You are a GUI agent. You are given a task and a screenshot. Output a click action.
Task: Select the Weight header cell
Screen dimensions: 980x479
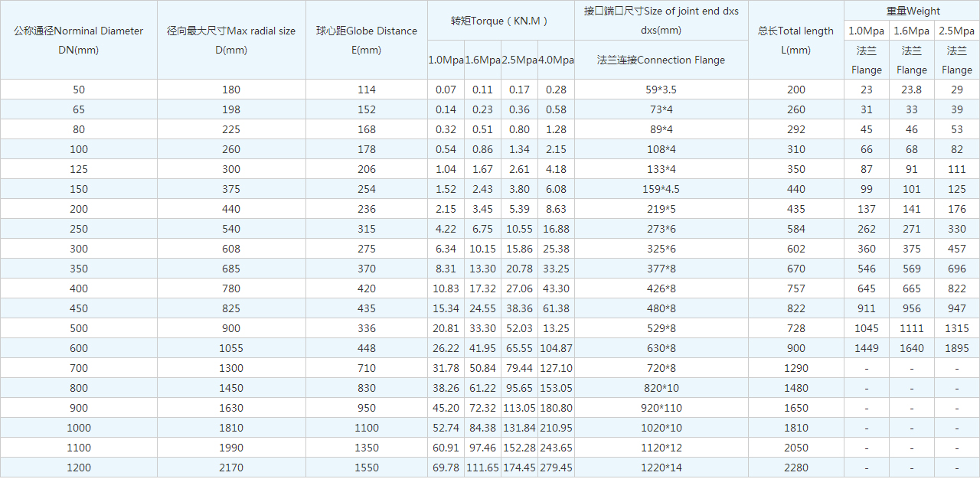point(912,11)
